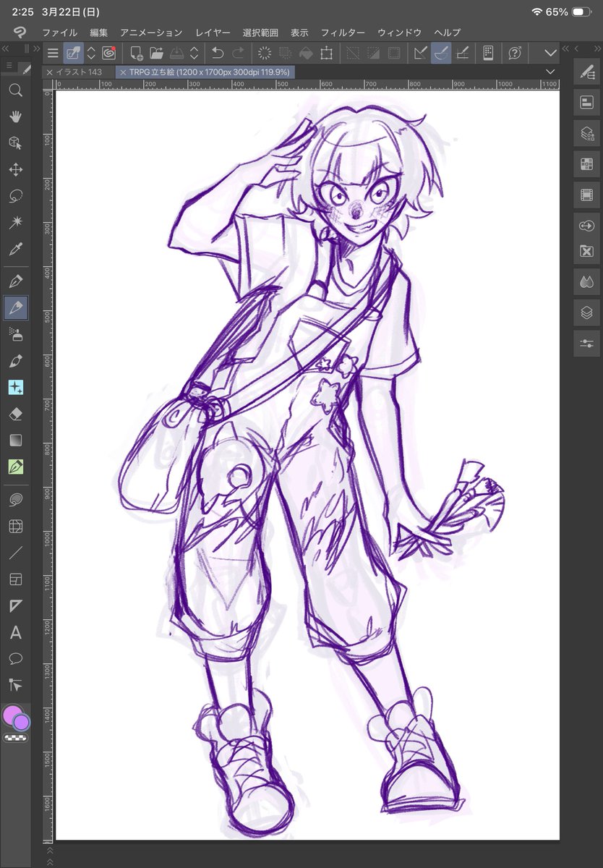Open the smartphone companion mode icon
The width and height of the screenshot is (603, 868).
pos(489,53)
